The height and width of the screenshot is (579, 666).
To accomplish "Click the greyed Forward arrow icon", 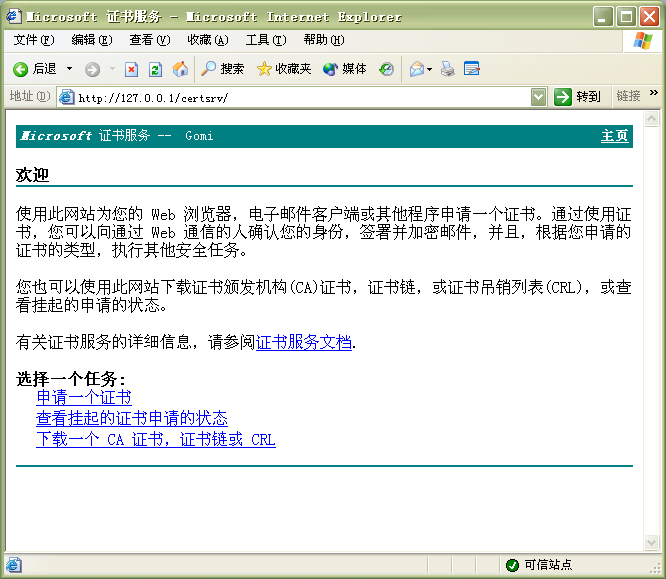I will [92, 69].
